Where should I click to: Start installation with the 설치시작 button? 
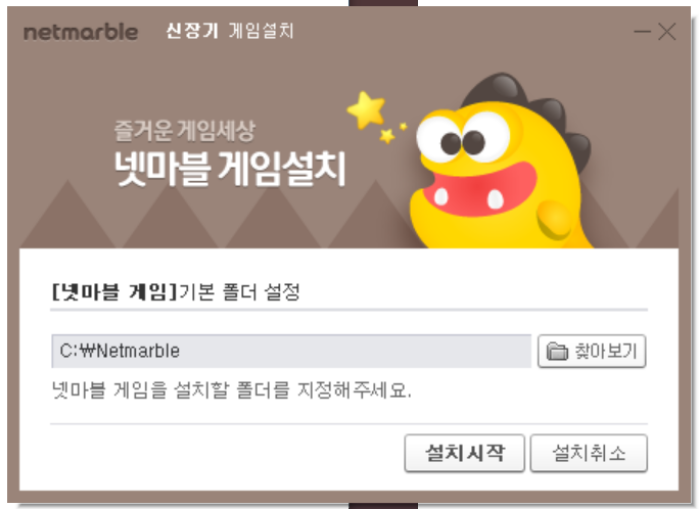(465, 453)
